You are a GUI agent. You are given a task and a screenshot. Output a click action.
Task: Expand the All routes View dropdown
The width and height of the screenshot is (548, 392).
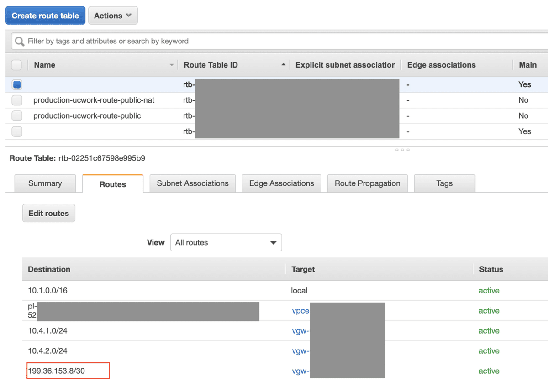pyautogui.click(x=226, y=242)
